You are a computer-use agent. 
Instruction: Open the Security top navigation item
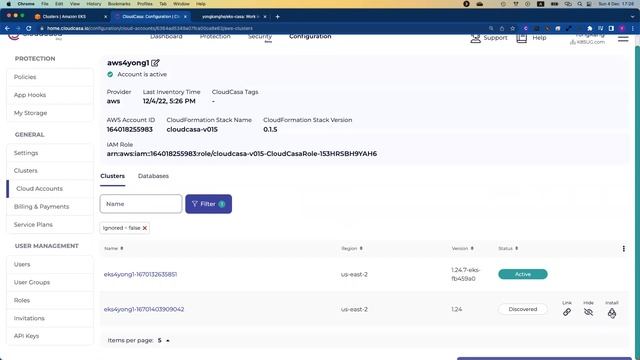point(260,37)
